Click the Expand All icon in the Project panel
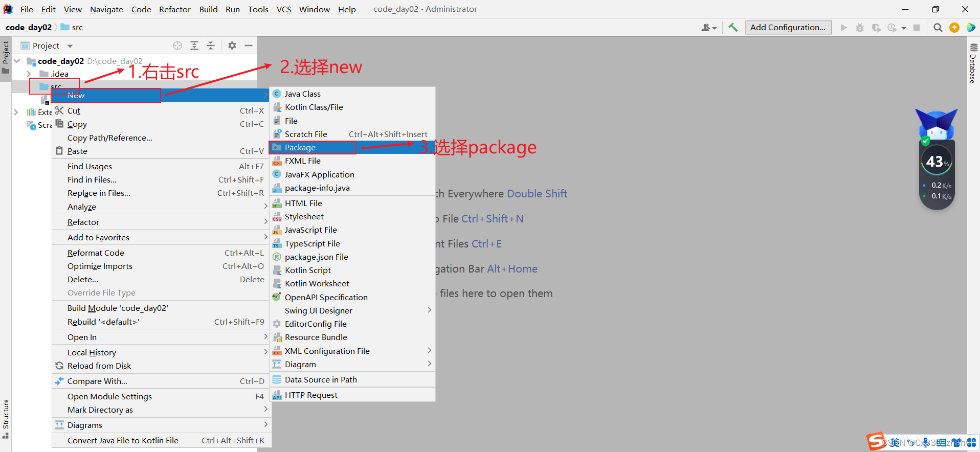The width and height of the screenshot is (980, 452). tap(194, 46)
